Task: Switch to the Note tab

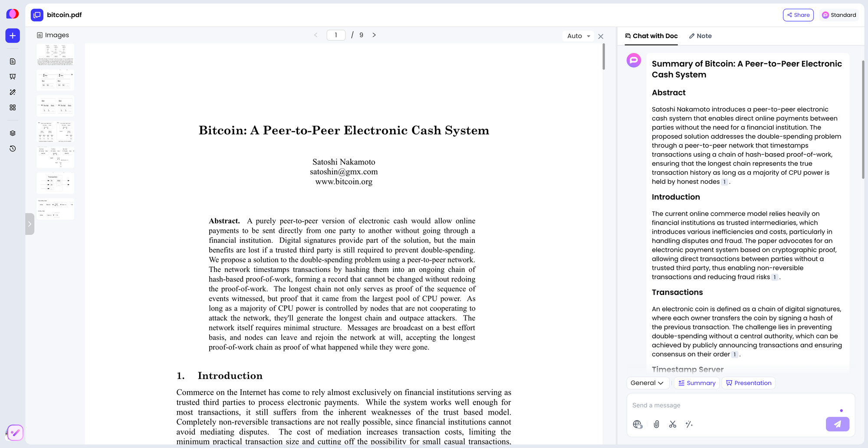Action: (700, 36)
